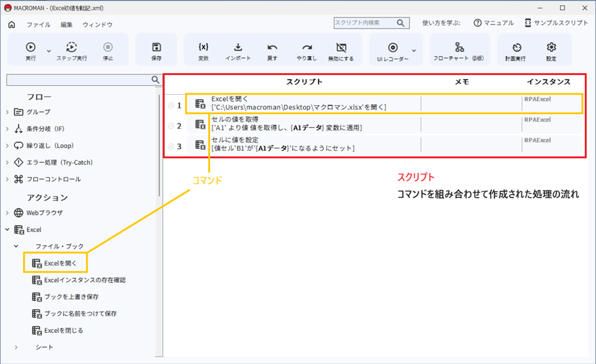Undo with the 戻す icon
The height and width of the screenshot is (364, 596).
272,47
